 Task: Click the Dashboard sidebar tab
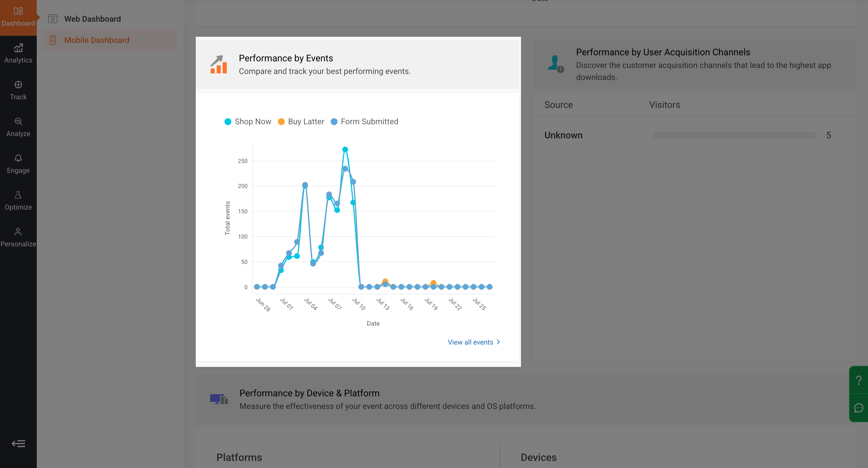coord(18,18)
